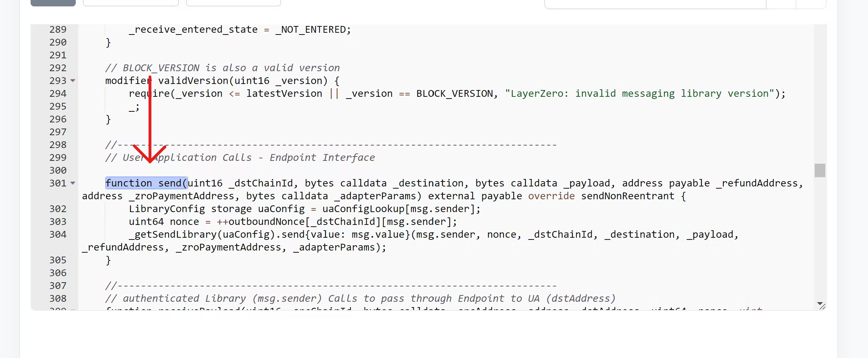Click the "override" keyword in send function

[x=551, y=196]
